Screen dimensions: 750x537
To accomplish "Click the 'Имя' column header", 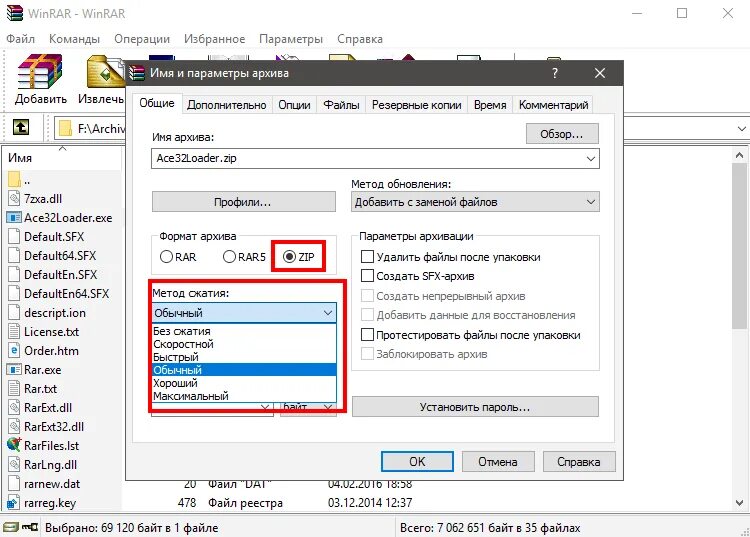I will point(62,158).
